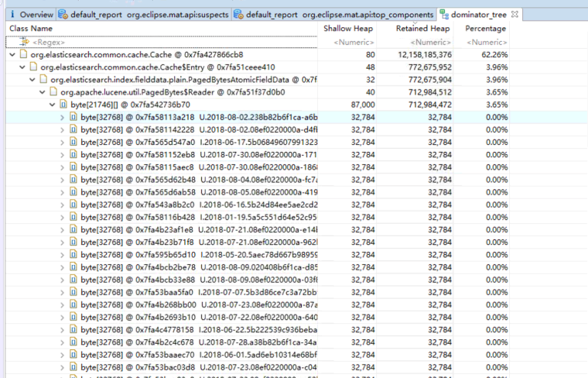Click array icon of byte[32768] @ 0x7fa4c4778158
588x378 pixels.
[x=73, y=329]
